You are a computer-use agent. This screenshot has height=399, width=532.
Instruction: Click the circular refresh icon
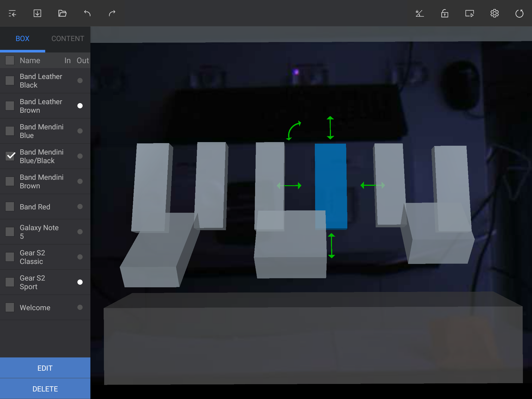[x=519, y=13]
